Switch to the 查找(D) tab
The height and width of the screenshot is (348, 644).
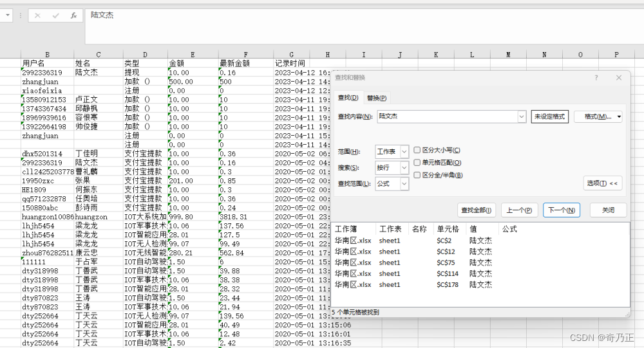pos(348,98)
